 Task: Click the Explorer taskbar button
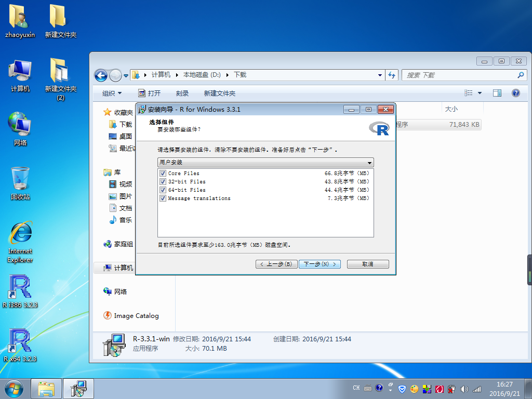point(46,389)
